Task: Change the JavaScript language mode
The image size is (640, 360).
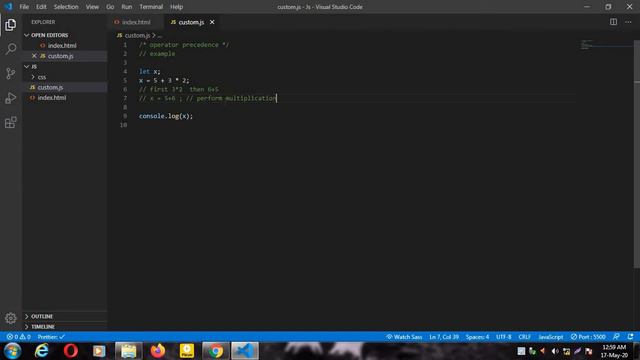Action: [x=551, y=337]
